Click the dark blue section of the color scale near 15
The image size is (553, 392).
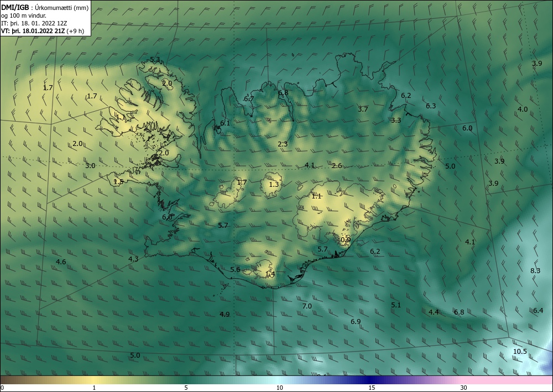tap(368, 380)
